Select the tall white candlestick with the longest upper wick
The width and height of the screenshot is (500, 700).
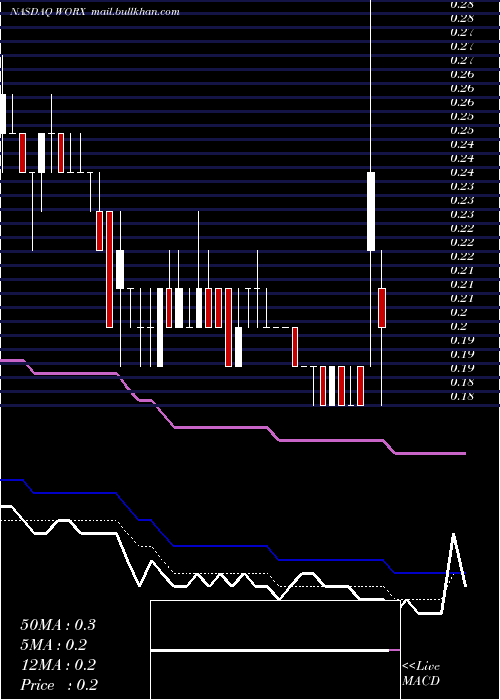click(371, 211)
